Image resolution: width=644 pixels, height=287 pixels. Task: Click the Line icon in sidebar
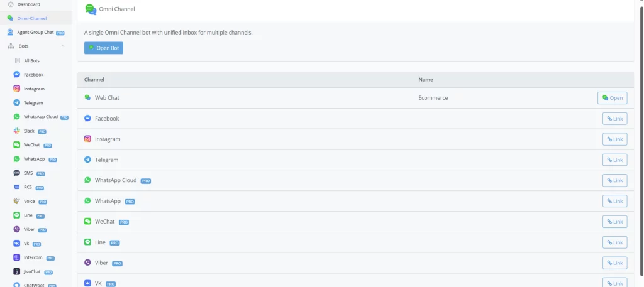(x=17, y=215)
